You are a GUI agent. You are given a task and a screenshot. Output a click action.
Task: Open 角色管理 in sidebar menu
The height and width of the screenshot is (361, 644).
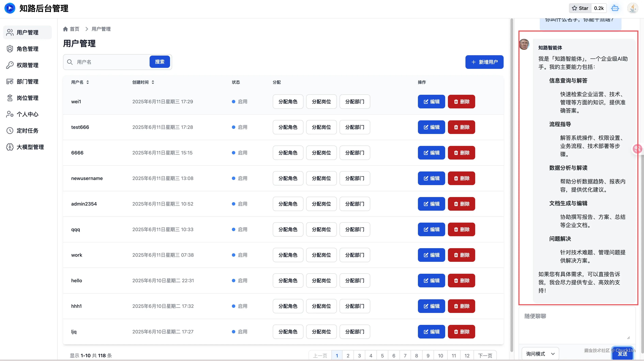coord(27,49)
